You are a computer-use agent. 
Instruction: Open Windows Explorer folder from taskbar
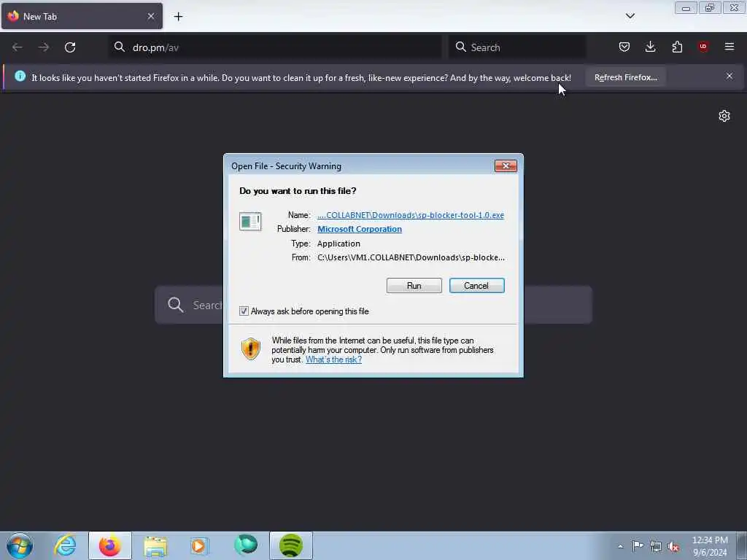point(155,545)
